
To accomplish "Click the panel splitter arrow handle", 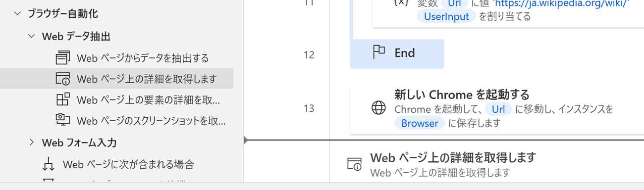I will tap(246, 141).
